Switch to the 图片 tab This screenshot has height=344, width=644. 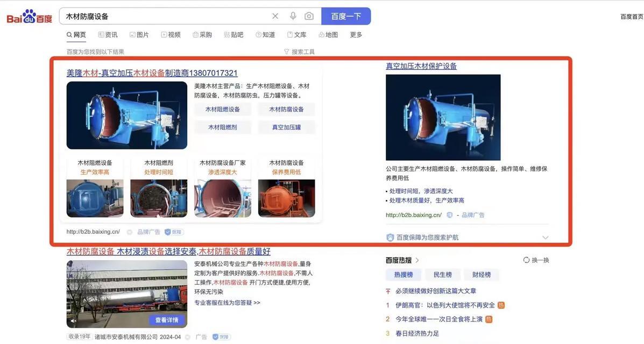[139, 35]
